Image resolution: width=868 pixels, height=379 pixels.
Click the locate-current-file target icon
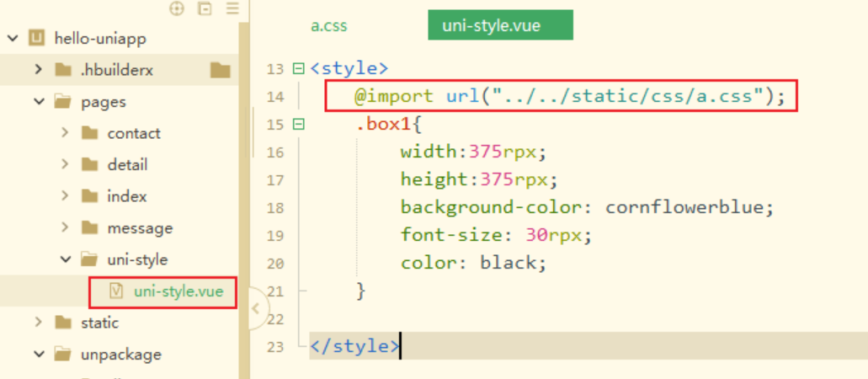tap(177, 9)
